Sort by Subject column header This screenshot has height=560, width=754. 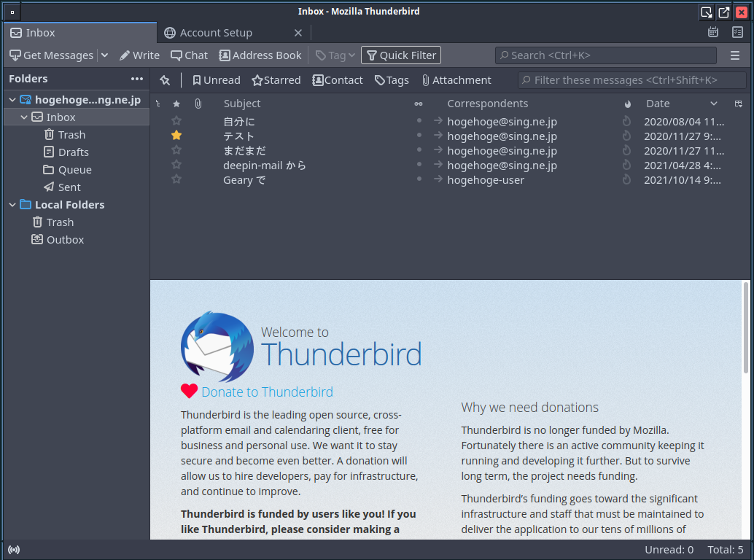[242, 104]
